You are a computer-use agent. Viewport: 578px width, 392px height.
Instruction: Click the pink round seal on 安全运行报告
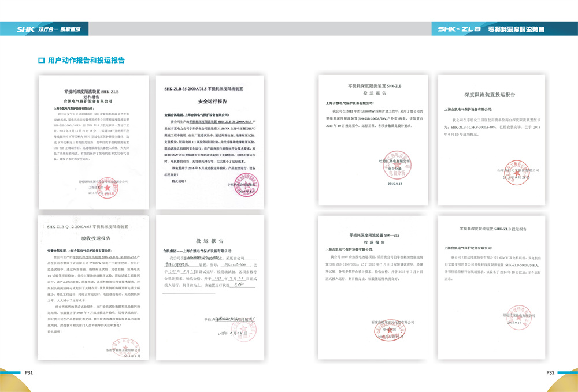coord(246,185)
